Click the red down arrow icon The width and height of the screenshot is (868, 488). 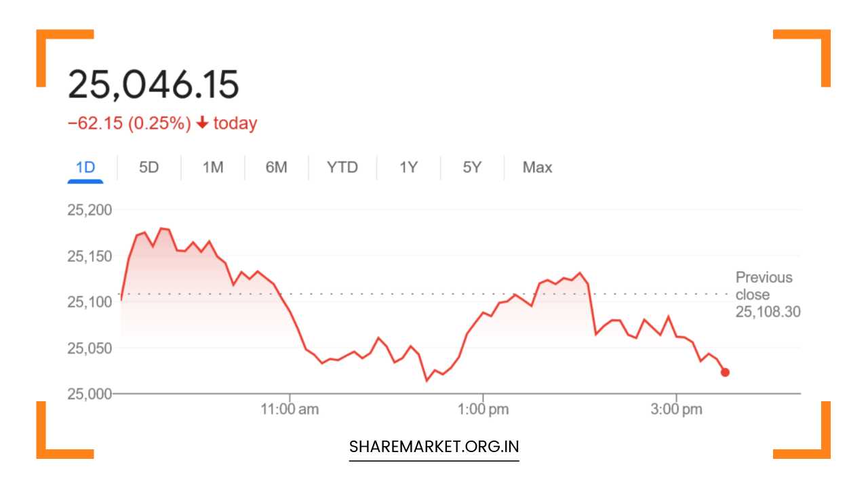pos(202,123)
